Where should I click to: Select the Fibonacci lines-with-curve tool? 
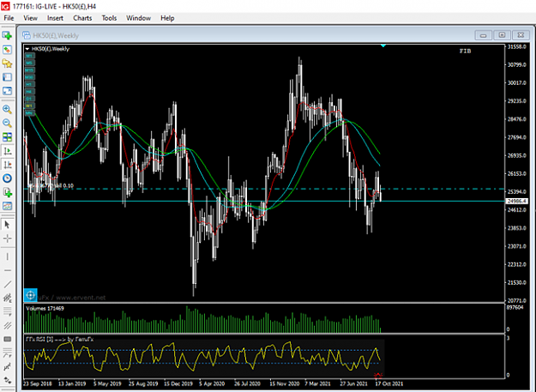pos(7,353)
